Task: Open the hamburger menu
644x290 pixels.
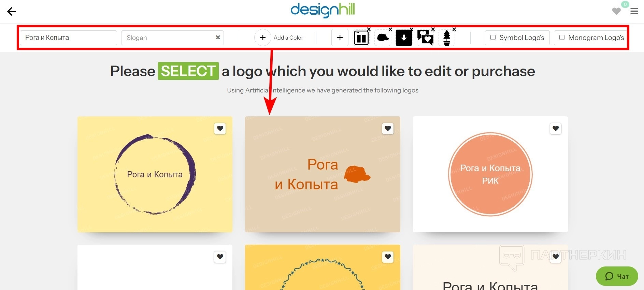Action: [634, 12]
